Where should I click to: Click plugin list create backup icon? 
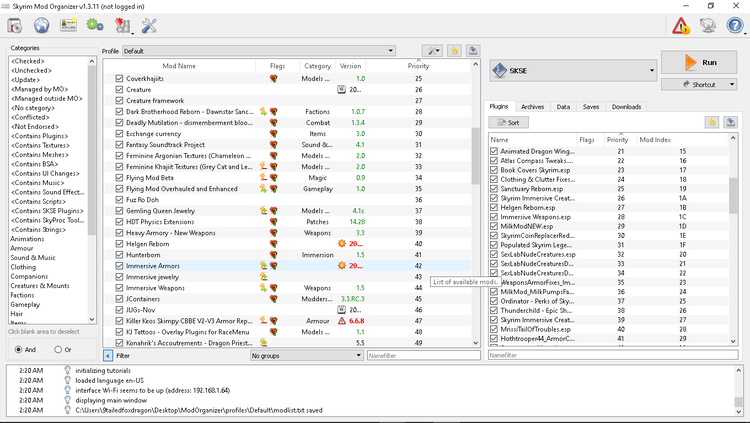(730, 122)
